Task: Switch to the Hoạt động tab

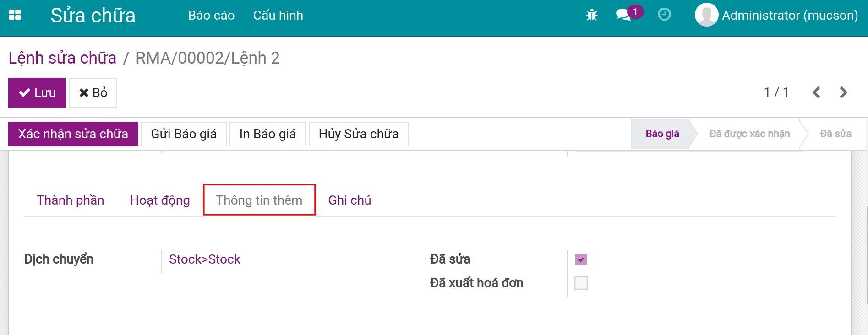Action: click(x=160, y=200)
